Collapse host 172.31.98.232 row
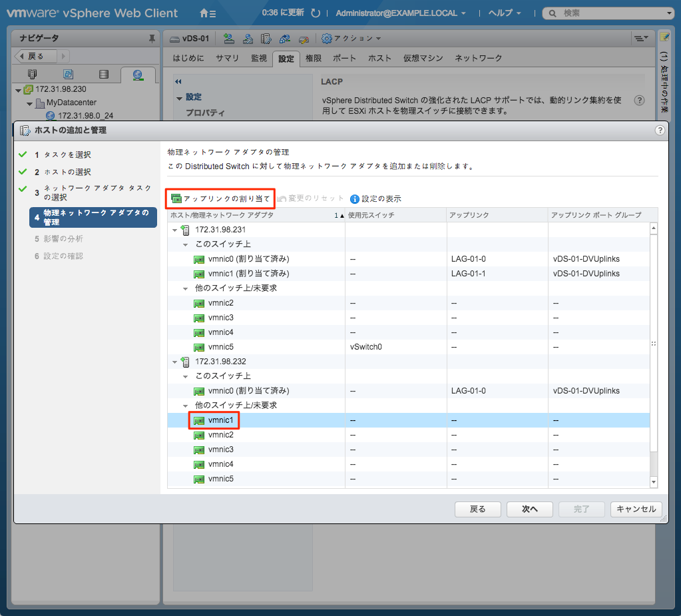Image resolution: width=681 pixels, height=616 pixels. [x=174, y=362]
